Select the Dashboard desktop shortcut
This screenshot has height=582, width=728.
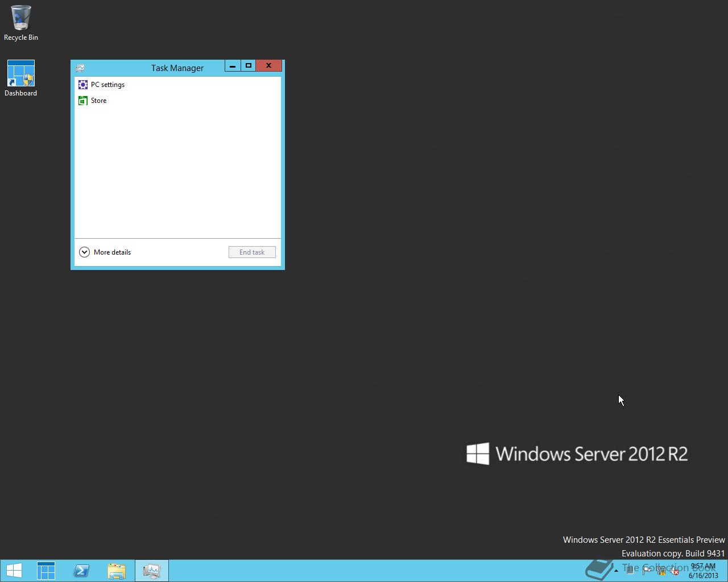(x=20, y=78)
